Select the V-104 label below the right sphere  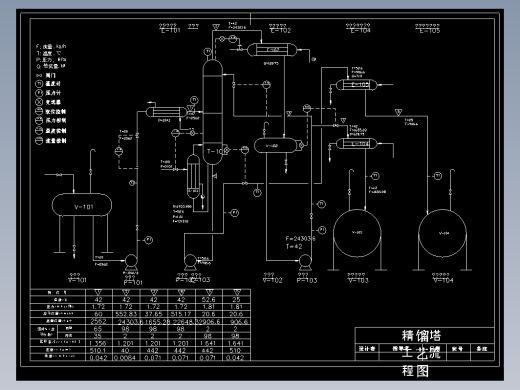pos(443,280)
